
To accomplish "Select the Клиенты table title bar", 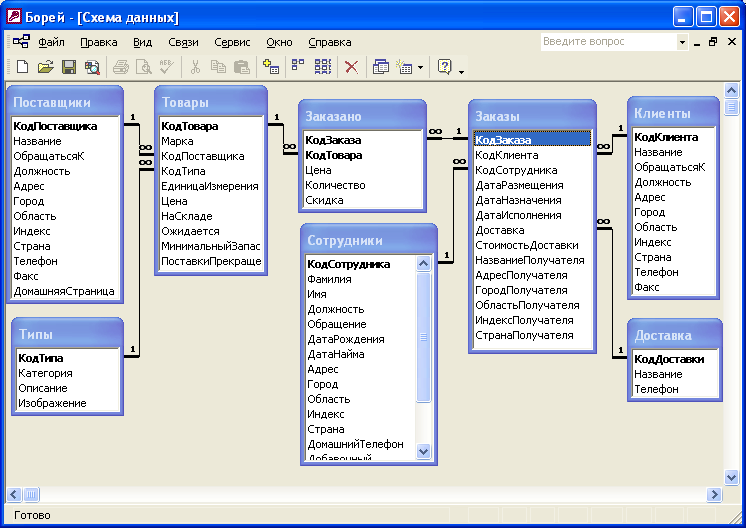I will click(x=673, y=113).
